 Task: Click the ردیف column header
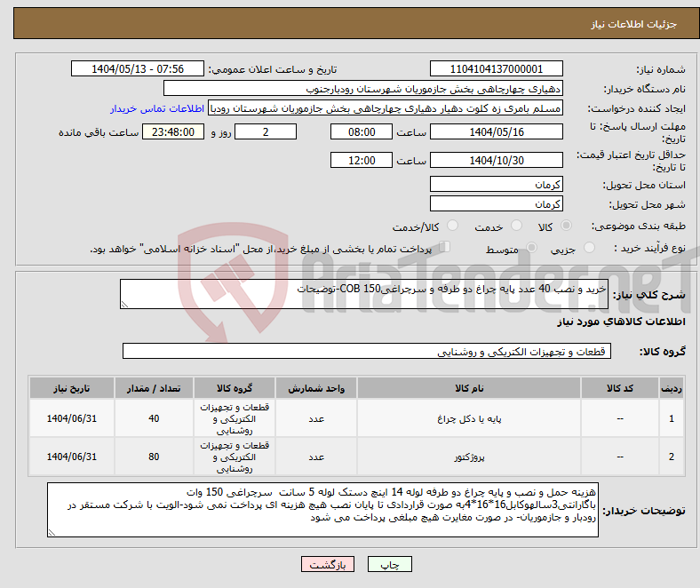(671, 388)
